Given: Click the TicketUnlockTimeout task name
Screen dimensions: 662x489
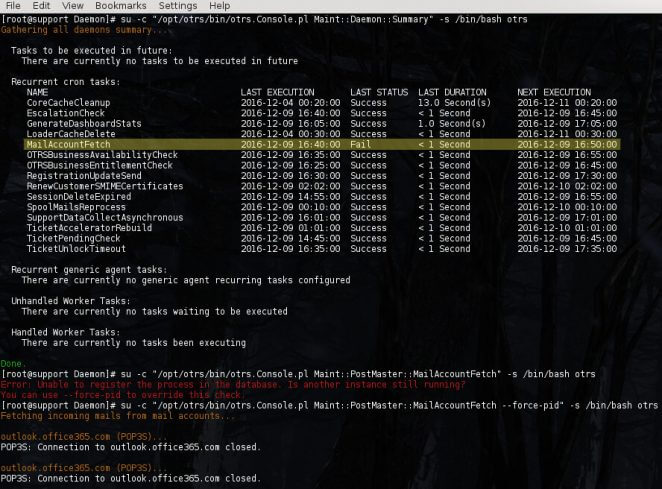Looking at the screenshot, I should point(76,249).
